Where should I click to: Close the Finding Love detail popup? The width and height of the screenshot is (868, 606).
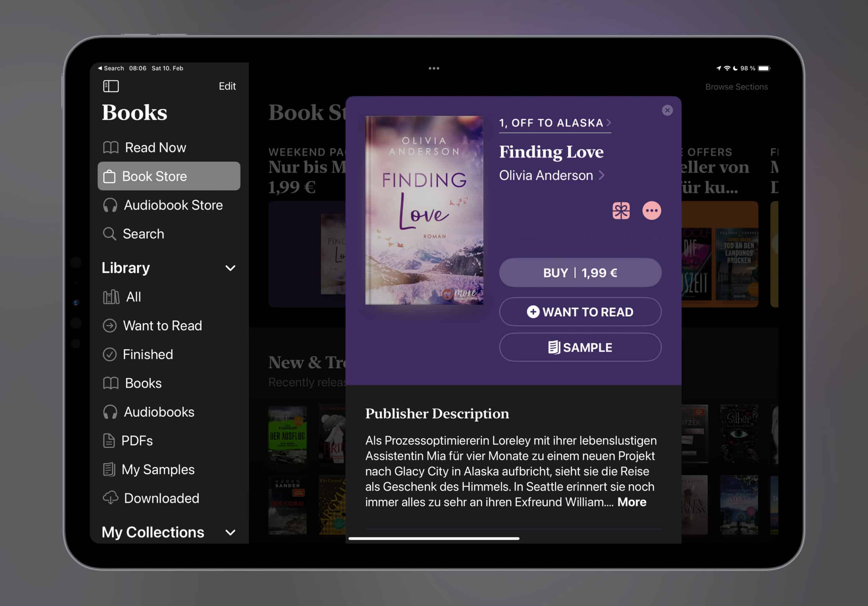pos(667,110)
